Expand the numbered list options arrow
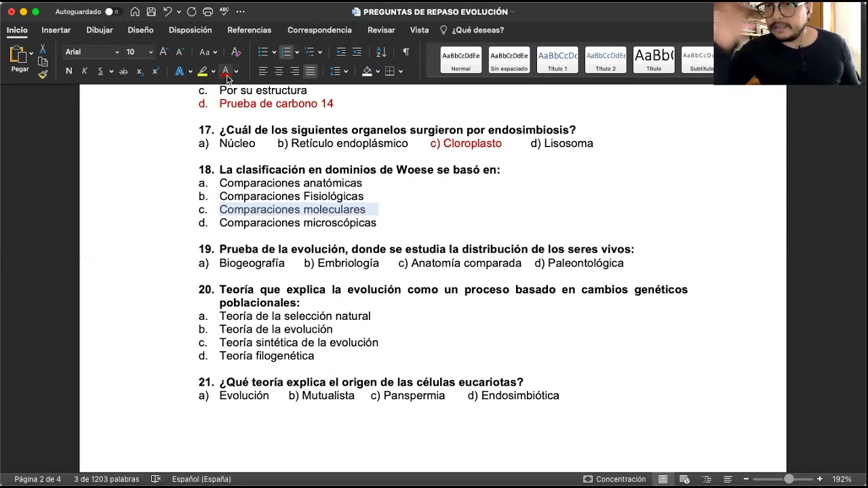868x488 pixels. click(297, 52)
